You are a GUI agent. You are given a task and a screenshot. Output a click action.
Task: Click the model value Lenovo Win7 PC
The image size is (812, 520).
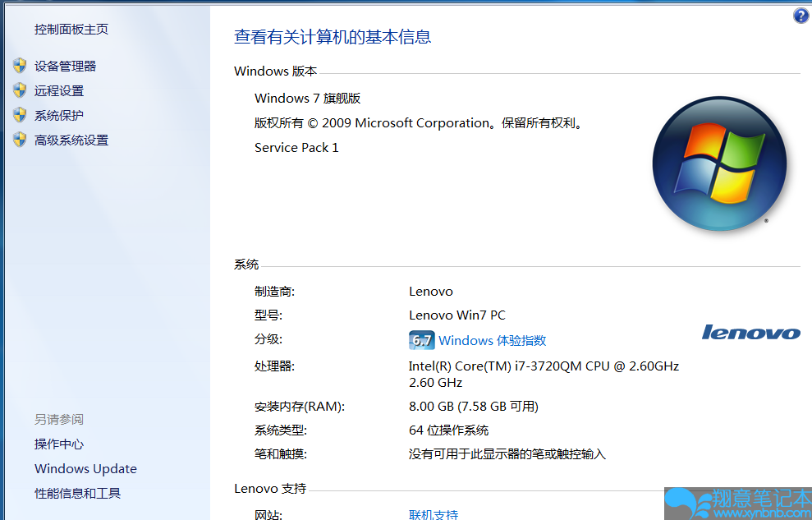tap(457, 315)
